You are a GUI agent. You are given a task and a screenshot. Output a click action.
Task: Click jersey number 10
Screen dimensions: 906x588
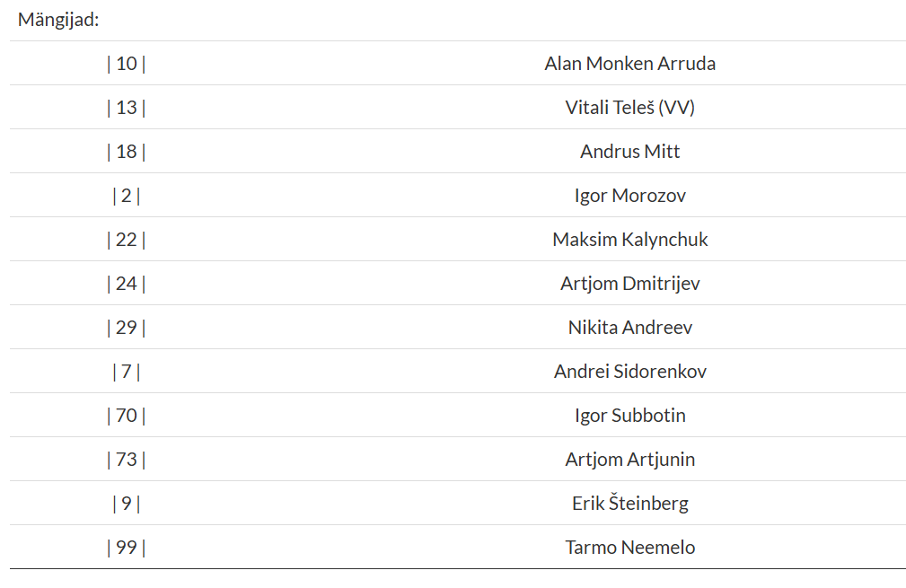coord(127,64)
